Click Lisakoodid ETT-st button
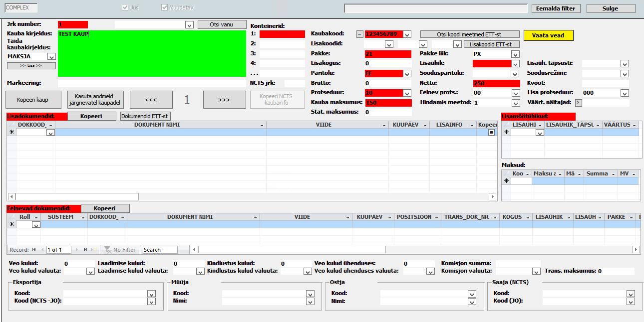 tap(491, 44)
